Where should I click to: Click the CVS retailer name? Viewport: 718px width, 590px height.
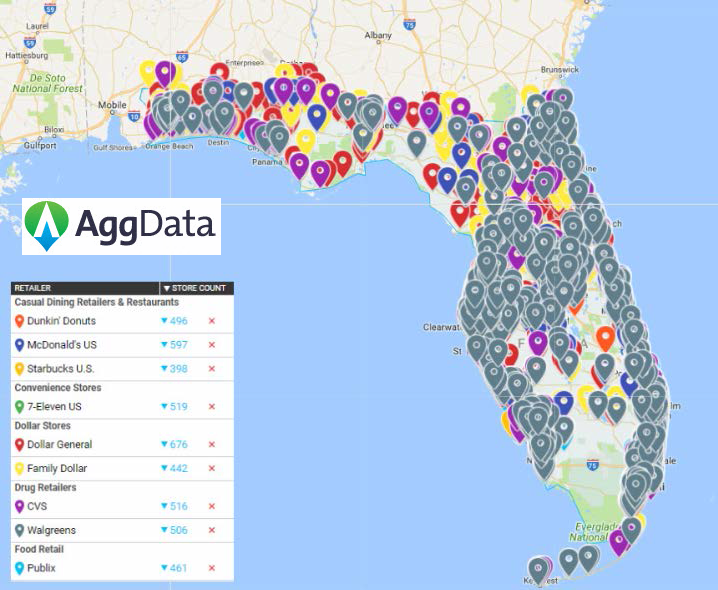(x=37, y=507)
